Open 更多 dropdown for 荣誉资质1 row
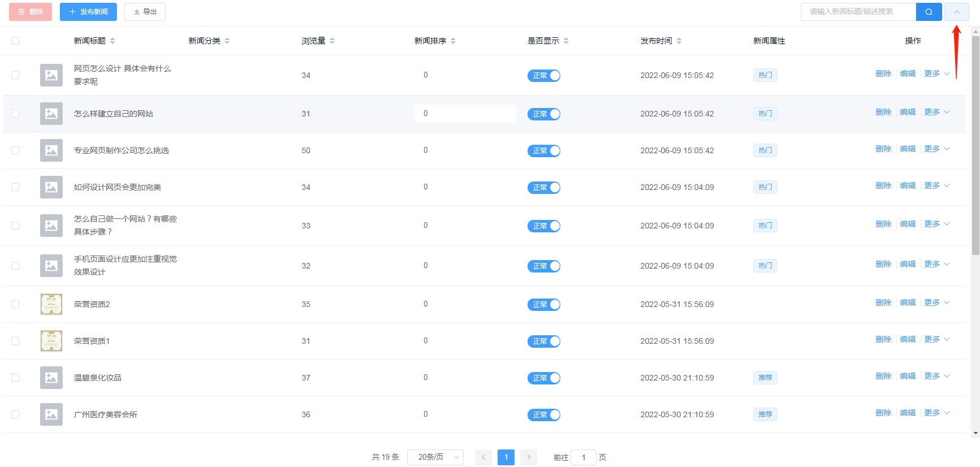This screenshot has height=467, width=980. coord(937,340)
